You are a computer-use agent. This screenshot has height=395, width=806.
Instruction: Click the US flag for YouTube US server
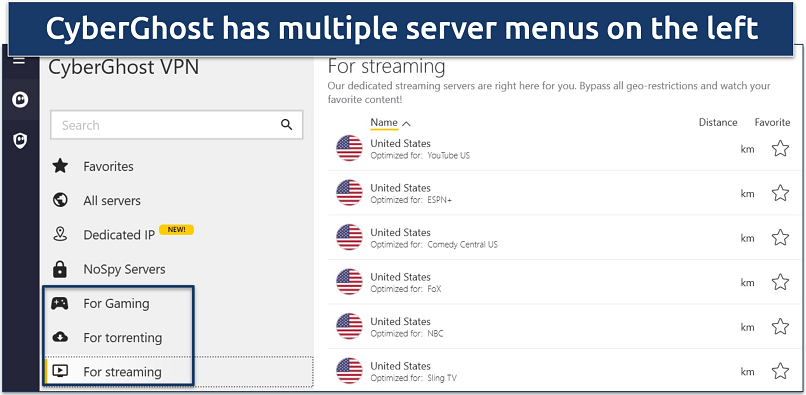coord(350,148)
